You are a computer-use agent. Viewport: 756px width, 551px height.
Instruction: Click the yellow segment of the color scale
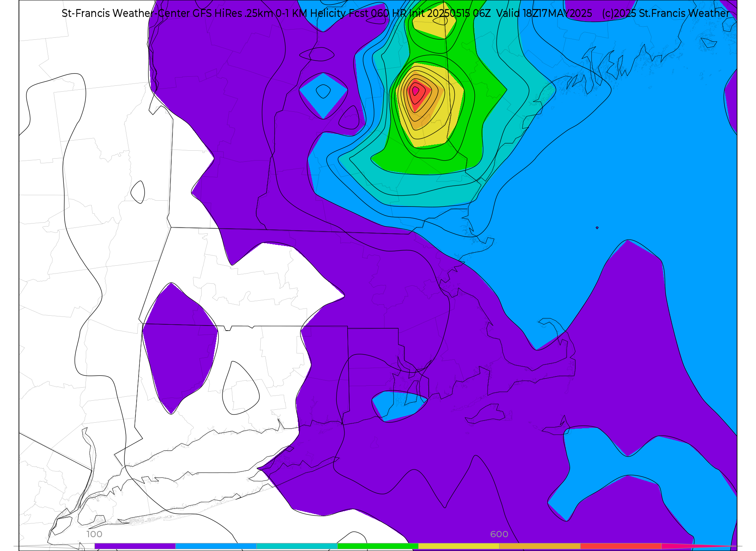(459, 546)
